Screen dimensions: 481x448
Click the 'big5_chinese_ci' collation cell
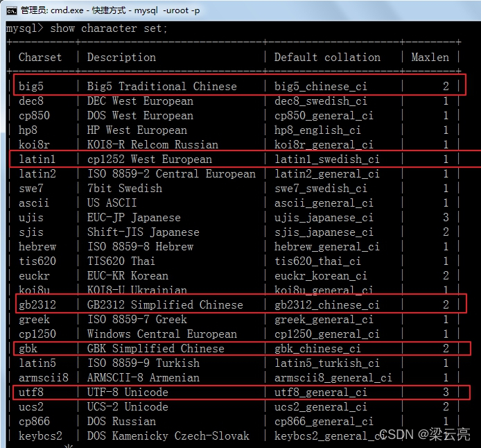321,87
